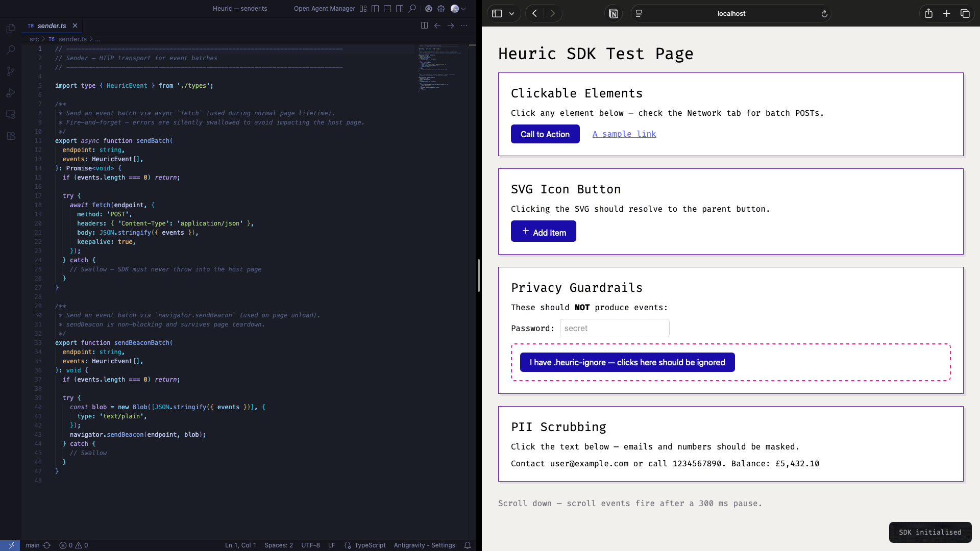Click the src folder breadcrumb
Image resolution: width=980 pixels, height=551 pixels.
(x=34, y=39)
